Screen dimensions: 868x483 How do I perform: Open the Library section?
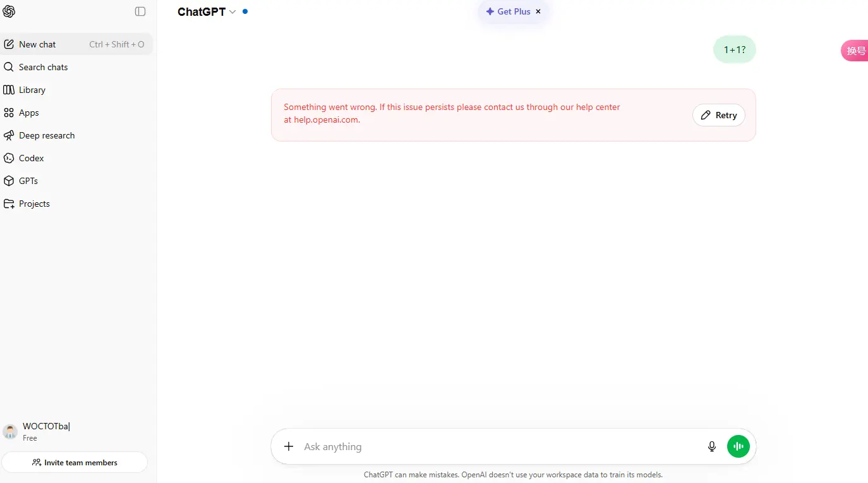[76, 90]
